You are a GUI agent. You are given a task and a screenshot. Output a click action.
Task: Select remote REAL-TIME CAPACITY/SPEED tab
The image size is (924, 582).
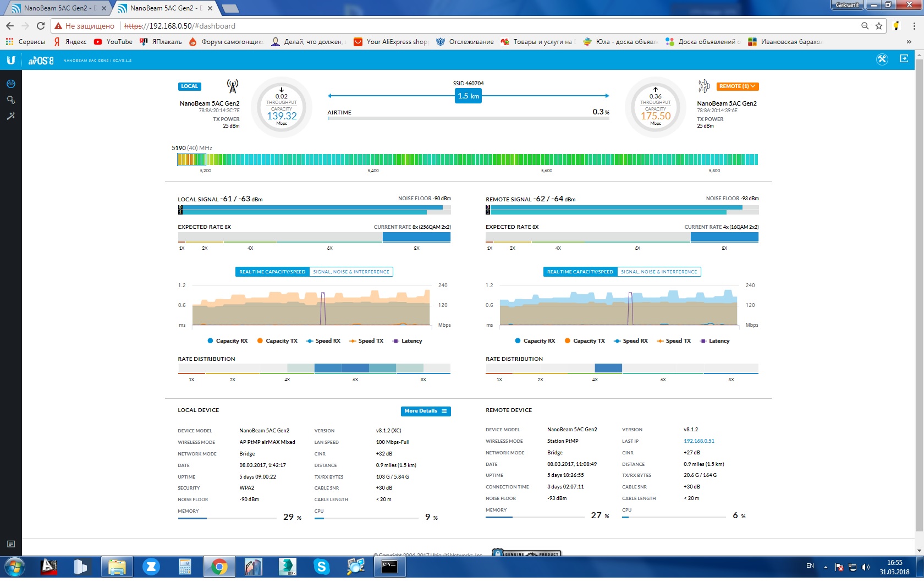tap(580, 272)
